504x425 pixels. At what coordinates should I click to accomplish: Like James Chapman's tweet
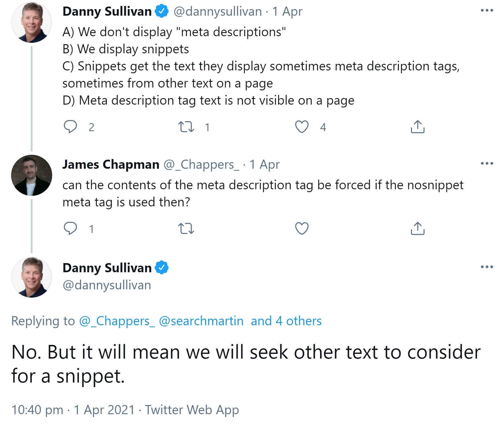pyautogui.click(x=302, y=228)
